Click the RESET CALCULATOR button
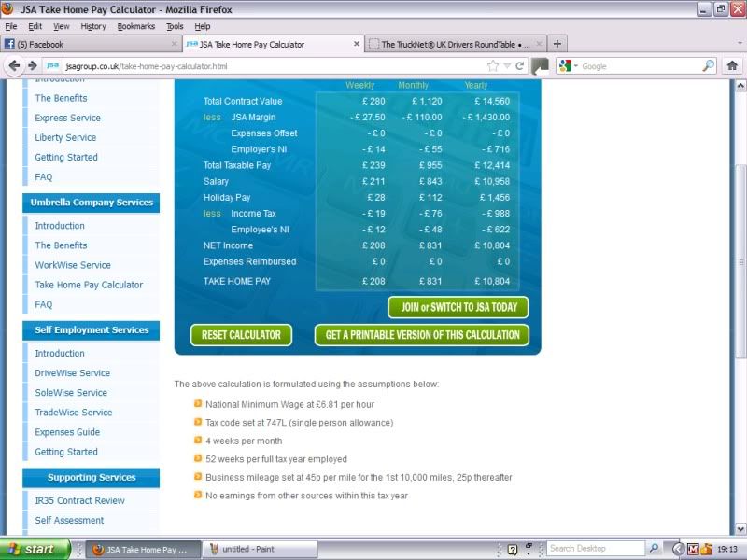Image resolution: width=747 pixels, height=560 pixels. click(241, 335)
